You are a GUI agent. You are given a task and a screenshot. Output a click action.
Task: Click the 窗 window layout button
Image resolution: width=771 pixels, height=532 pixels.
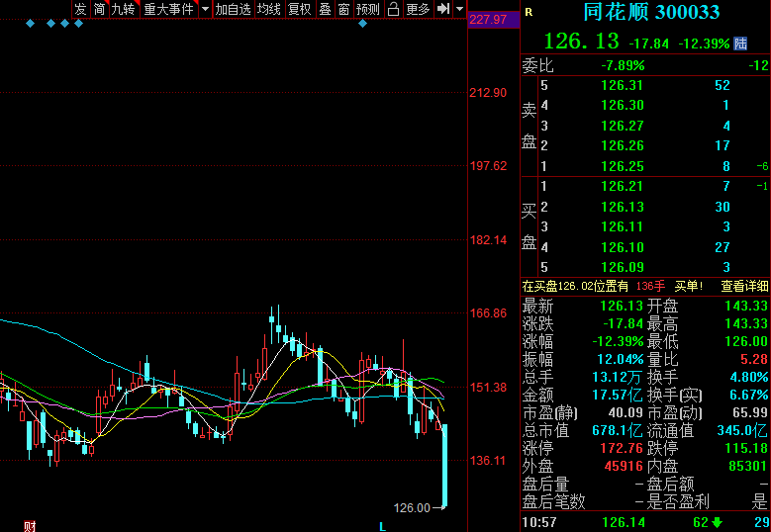(344, 9)
